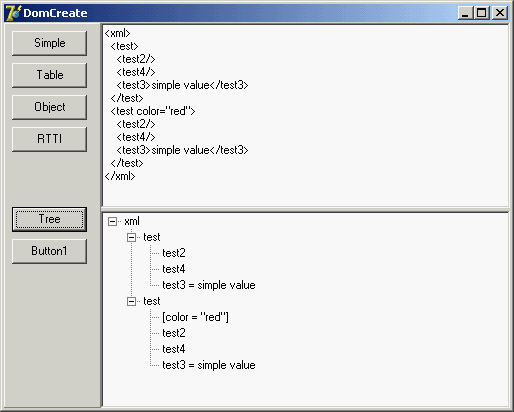Click the Object button
This screenshot has width=514, height=412.
point(49,107)
